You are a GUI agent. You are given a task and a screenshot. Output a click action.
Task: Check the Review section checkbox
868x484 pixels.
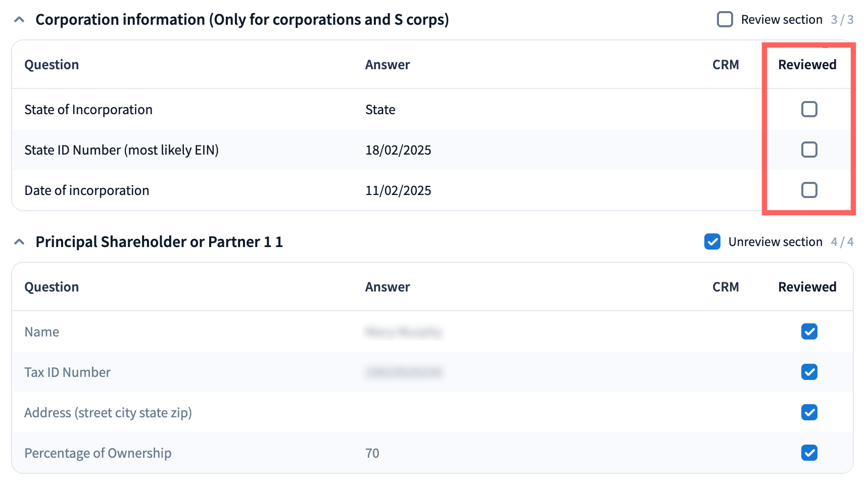pyautogui.click(x=725, y=20)
